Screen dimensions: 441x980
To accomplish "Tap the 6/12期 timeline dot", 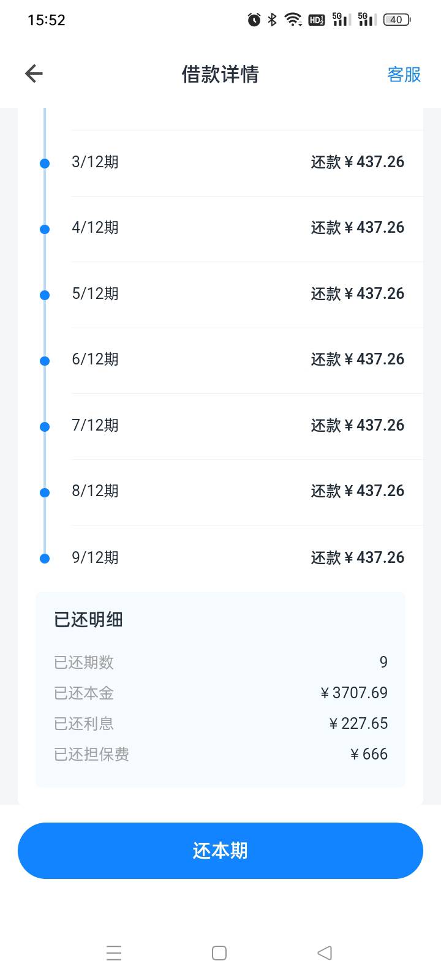I will click(45, 361).
